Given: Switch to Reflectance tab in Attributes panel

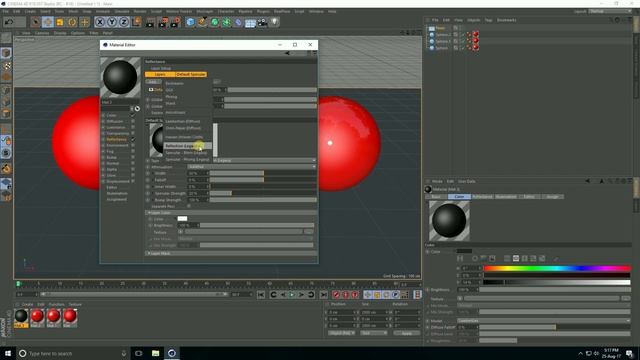Looking at the screenshot, I should 482,197.
